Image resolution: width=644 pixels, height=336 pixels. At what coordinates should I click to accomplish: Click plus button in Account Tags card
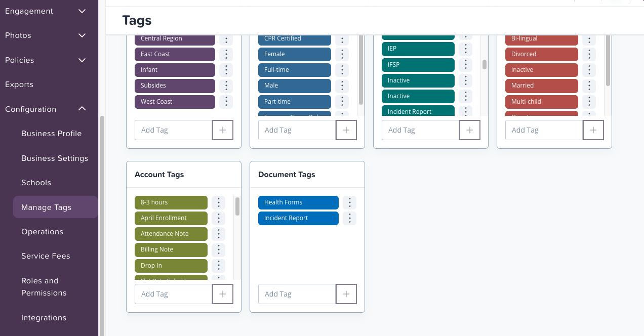(223, 294)
